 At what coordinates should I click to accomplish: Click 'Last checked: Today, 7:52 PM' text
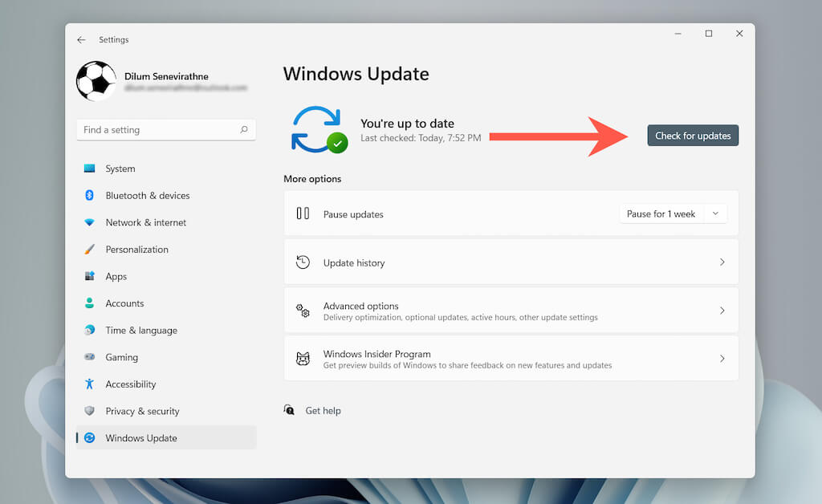pos(421,138)
